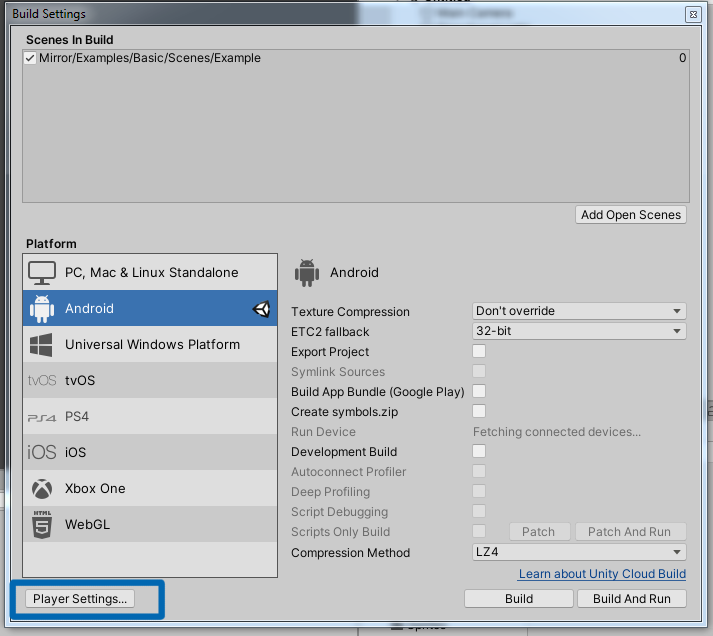
Task: Open Learn about Unity Cloud Build link
Action: tap(602, 574)
